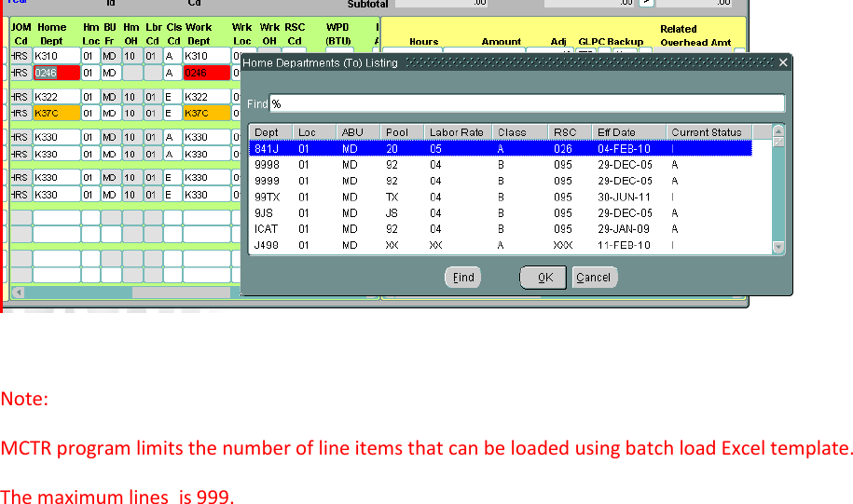Image resolution: width=853 pixels, height=504 pixels.
Task: Select the J498 department row
Action: (501, 245)
